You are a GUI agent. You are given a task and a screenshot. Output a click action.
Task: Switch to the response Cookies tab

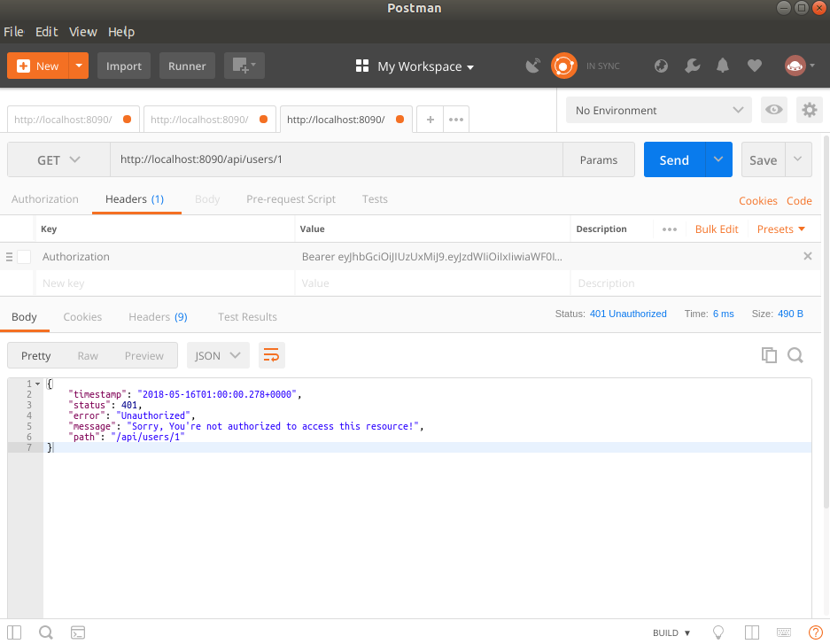82,316
